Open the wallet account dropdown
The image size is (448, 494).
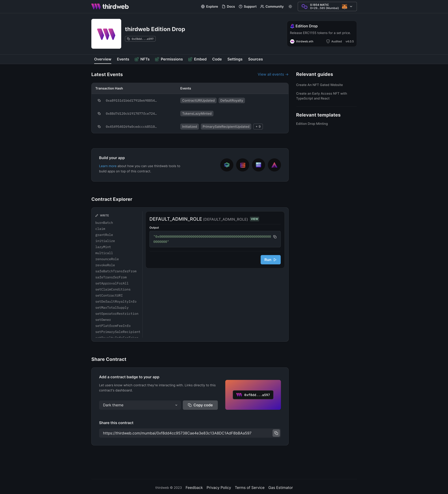click(x=327, y=7)
